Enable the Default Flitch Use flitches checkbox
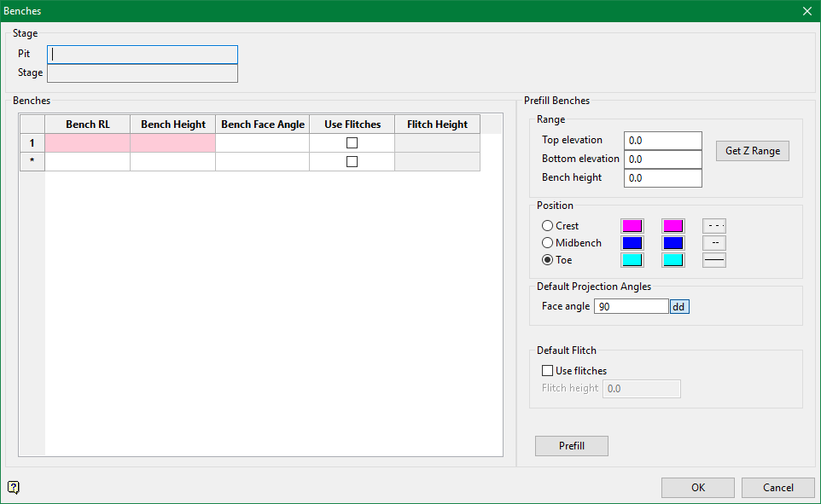The height and width of the screenshot is (504, 821). [548, 371]
